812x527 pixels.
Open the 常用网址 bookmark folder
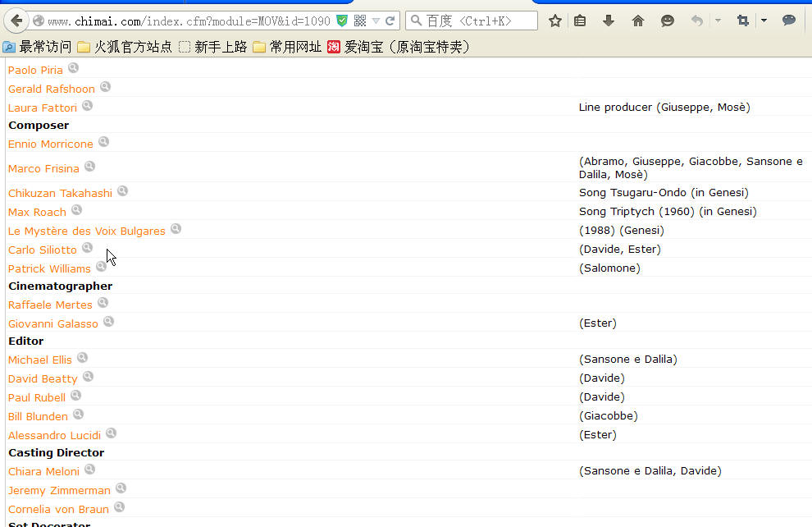point(287,47)
